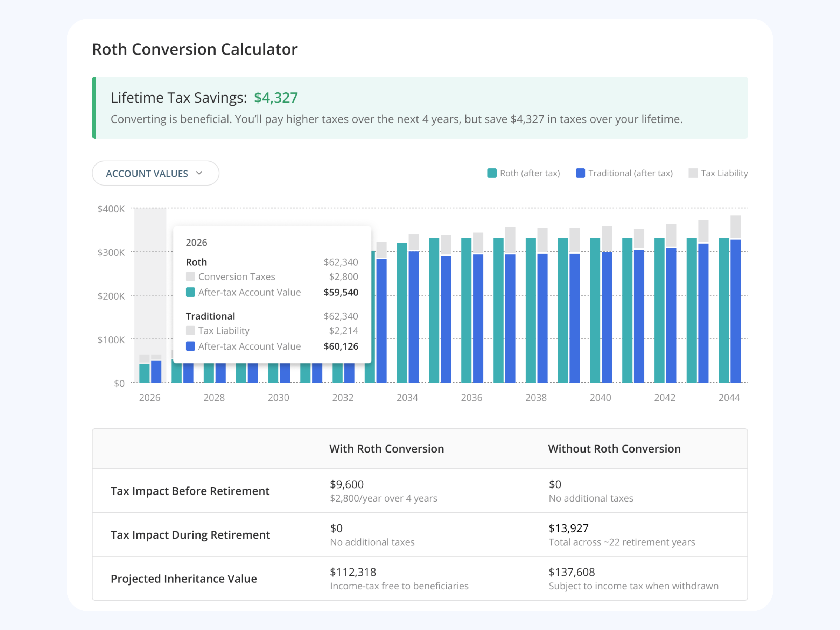The image size is (840, 630).
Task: Click the teal swatch beside After-tax Account Value
Action: (191, 292)
